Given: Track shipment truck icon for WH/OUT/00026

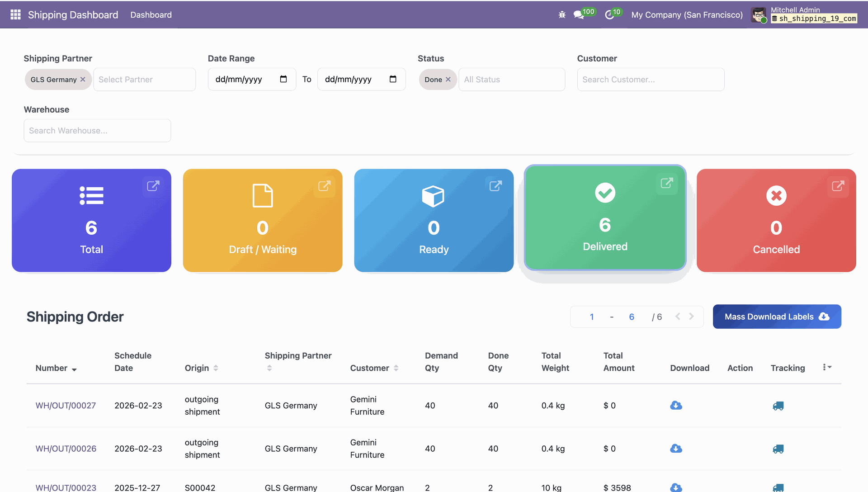Looking at the screenshot, I should [778, 449].
